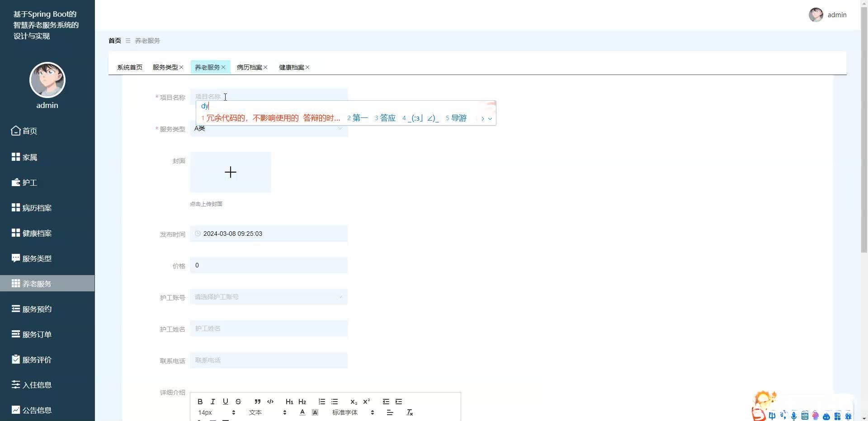This screenshot has width=868, height=421.
Task: Open the IME soft keyboard icon
Action: tap(805, 416)
